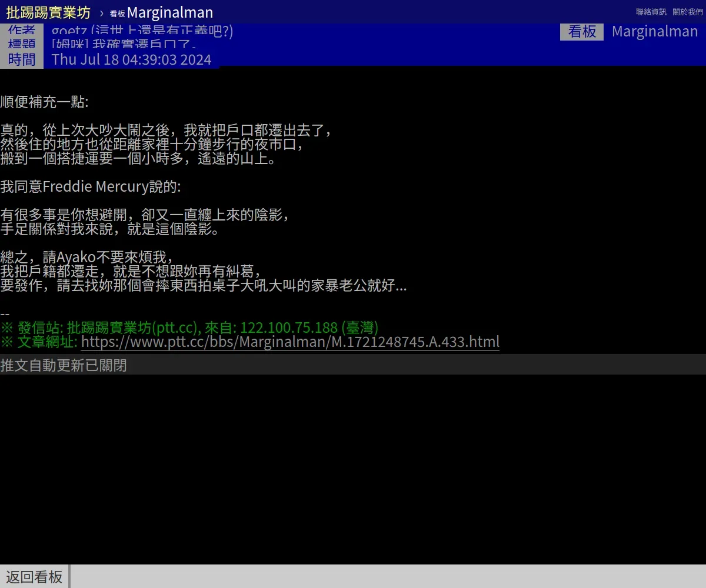
Task: Click the 返回看板 button
Action: 34,577
